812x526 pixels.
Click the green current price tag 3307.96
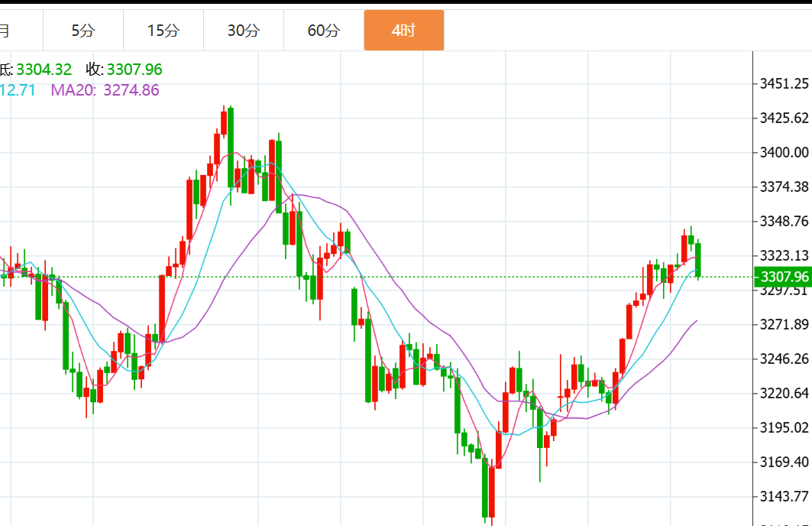pyautogui.click(x=783, y=277)
